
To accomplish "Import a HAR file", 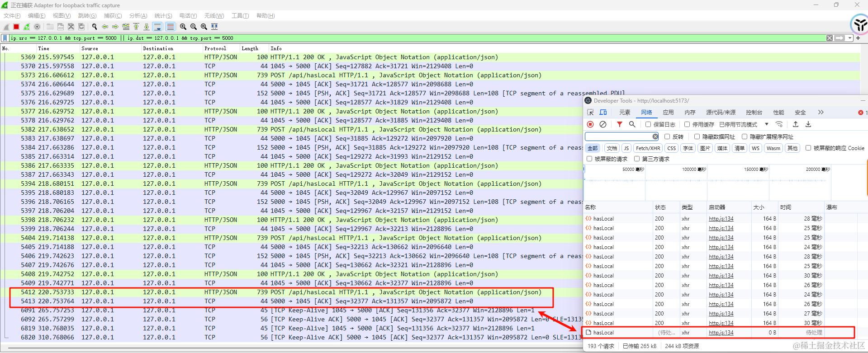I will pyautogui.click(x=796, y=124).
